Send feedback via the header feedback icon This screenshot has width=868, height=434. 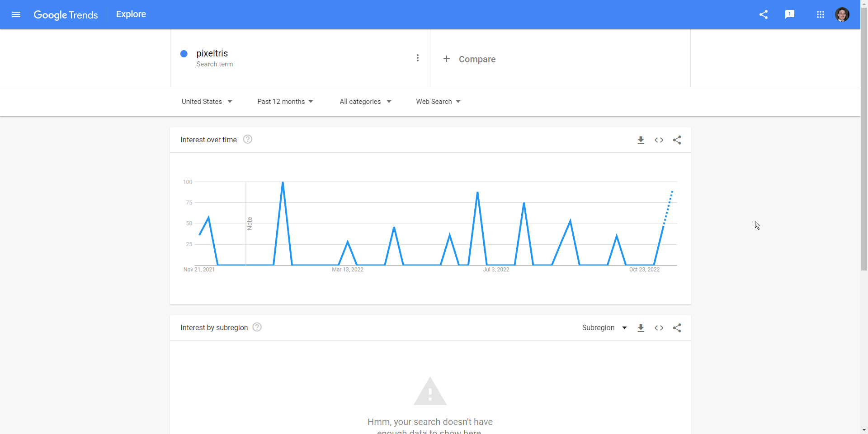pyautogui.click(x=790, y=14)
